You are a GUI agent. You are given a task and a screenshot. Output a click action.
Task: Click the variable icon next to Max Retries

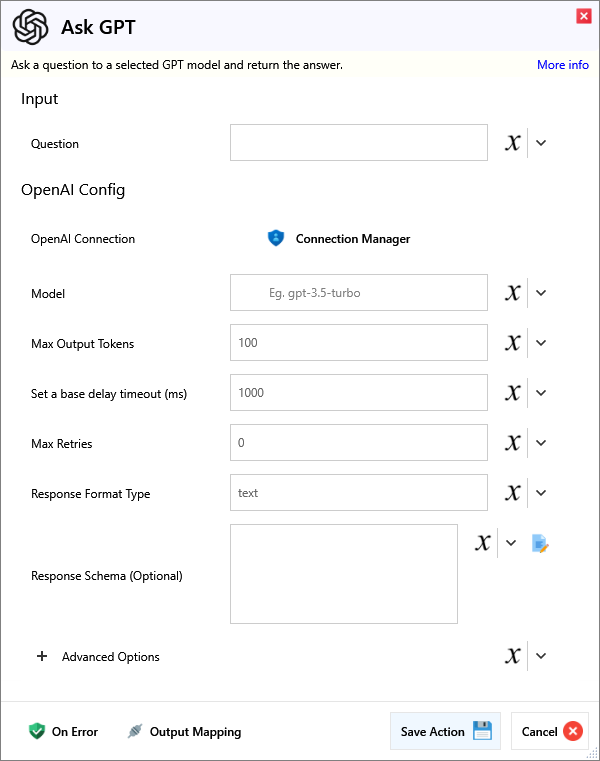tap(513, 443)
